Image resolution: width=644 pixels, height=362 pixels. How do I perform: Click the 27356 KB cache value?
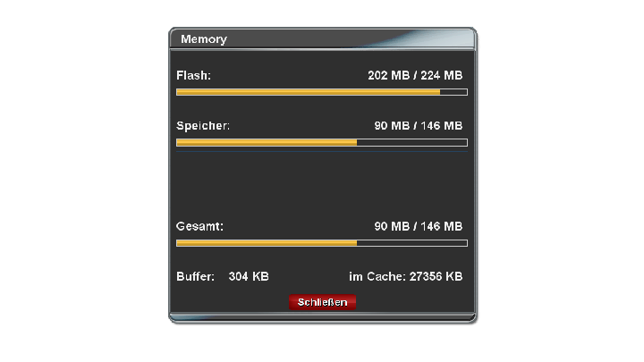coord(436,277)
